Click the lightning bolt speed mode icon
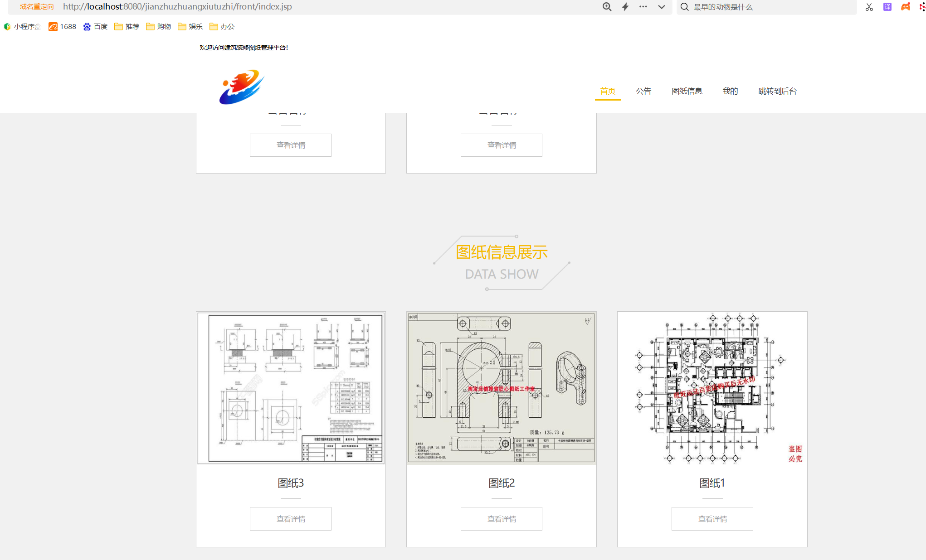This screenshot has width=926, height=560. pyautogui.click(x=625, y=7)
